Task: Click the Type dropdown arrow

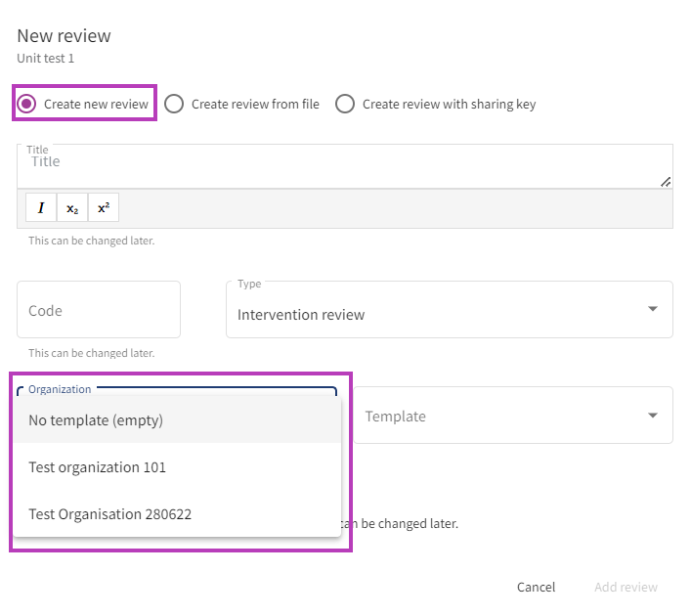Action: 653,310
